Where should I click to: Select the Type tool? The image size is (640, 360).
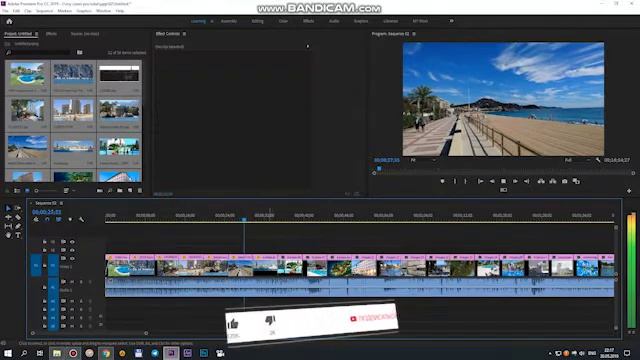pos(18,235)
